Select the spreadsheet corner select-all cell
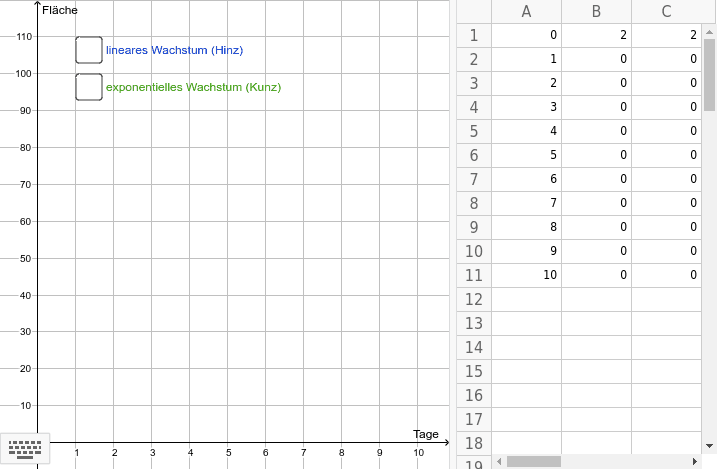This screenshot has height=471, width=719. tap(474, 11)
